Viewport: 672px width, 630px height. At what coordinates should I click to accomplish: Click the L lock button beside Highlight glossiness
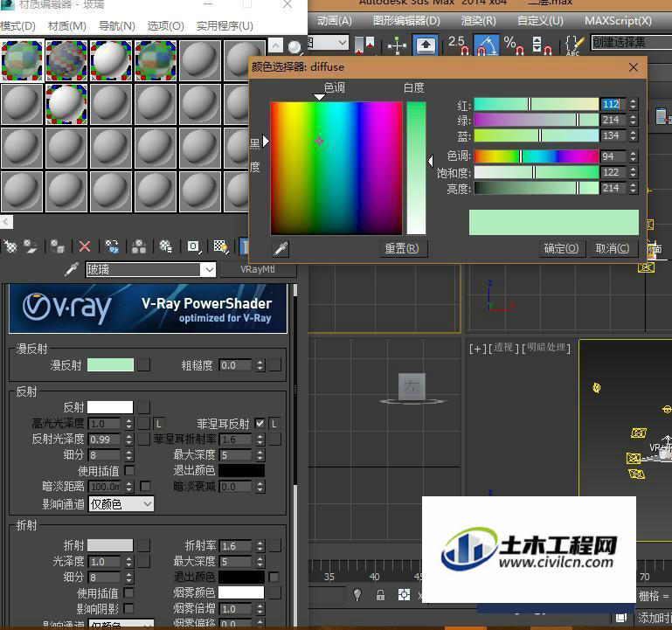pyautogui.click(x=158, y=424)
